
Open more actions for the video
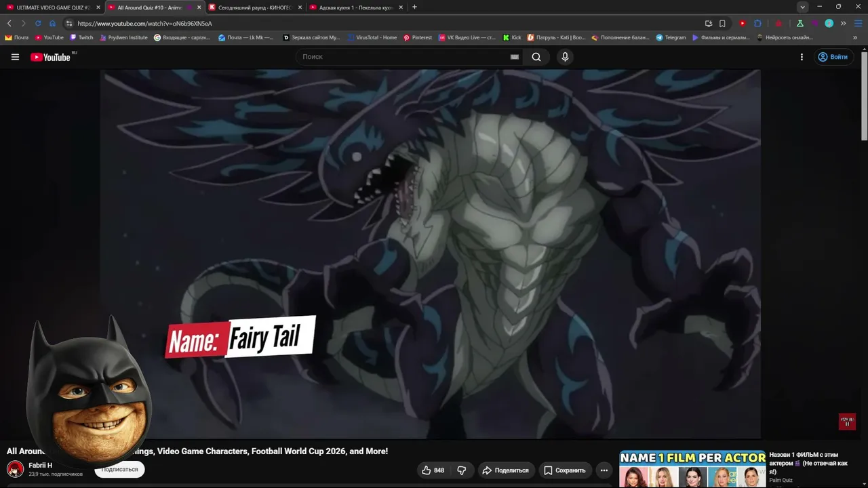click(x=604, y=470)
